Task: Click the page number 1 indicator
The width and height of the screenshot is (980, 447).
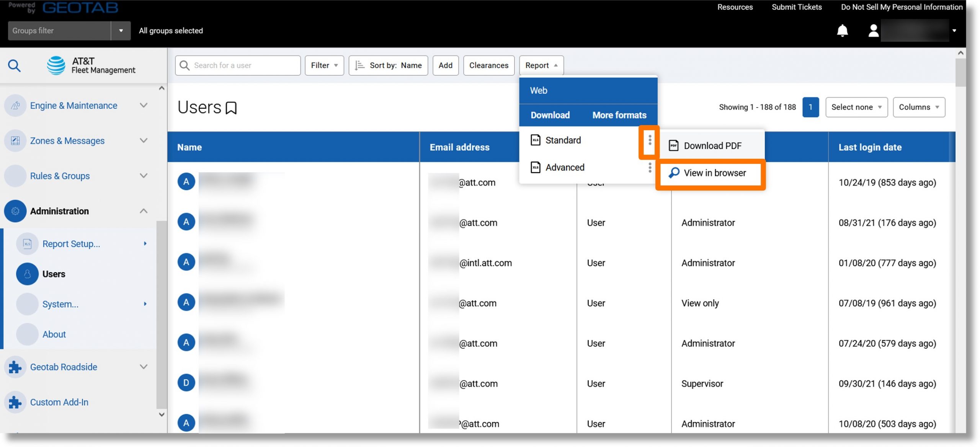Action: 811,107
